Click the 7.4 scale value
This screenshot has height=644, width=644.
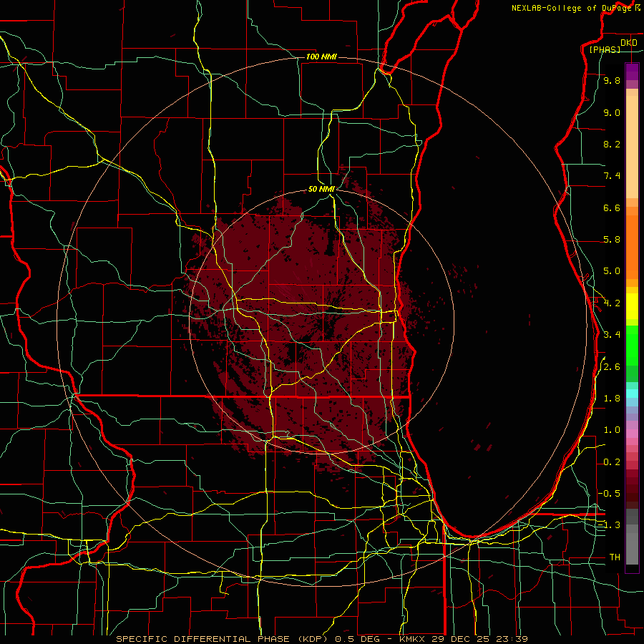click(612, 176)
